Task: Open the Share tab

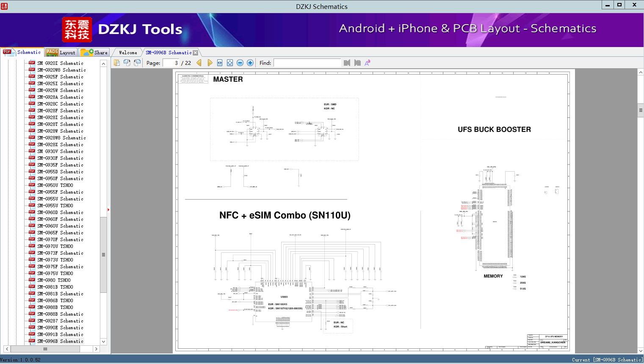Action: pos(94,53)
